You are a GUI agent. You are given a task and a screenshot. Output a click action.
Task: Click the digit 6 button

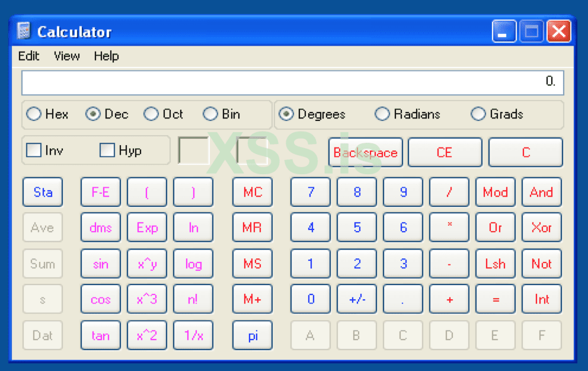pyautogui.click(x=403, y=228)
